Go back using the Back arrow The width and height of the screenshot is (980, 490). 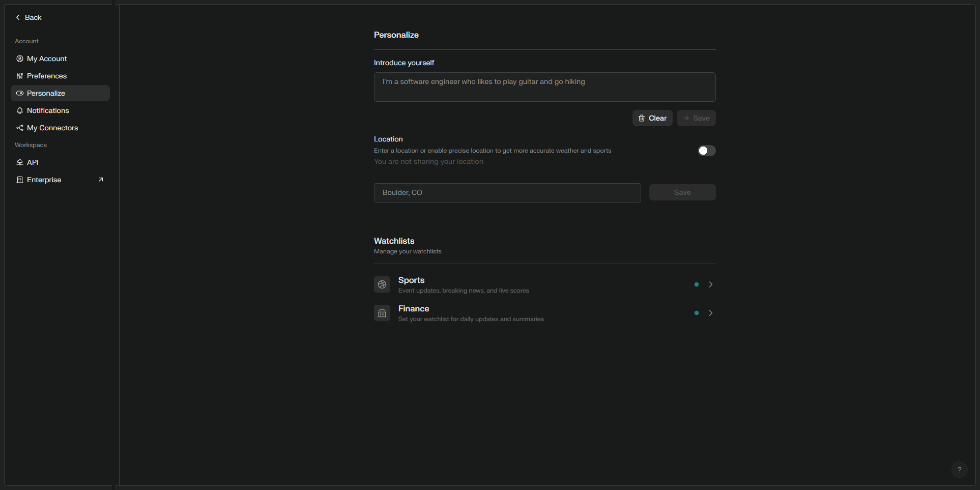(x=18, y=17)
